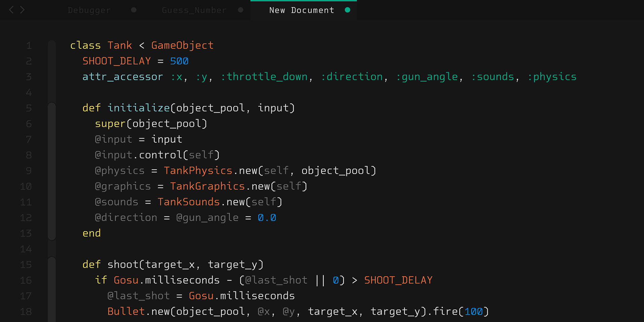644x322 pixels.
Task: Switch to the Debugger tab
Action: pyautogui.click(x=89, y=10)
